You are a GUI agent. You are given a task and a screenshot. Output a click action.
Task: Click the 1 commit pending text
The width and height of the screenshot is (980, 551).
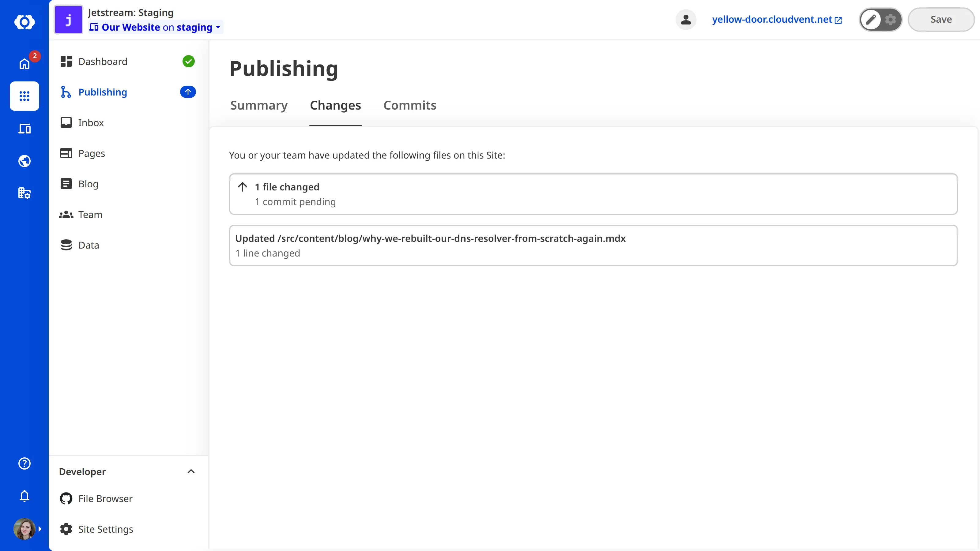[295, 202]
